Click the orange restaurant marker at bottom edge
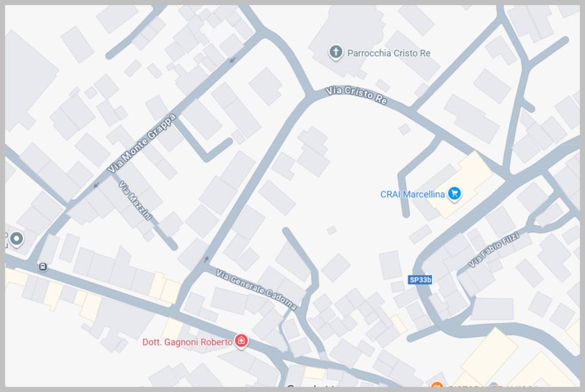This screenshot has width=585, height=392. (x=436, y=385)
